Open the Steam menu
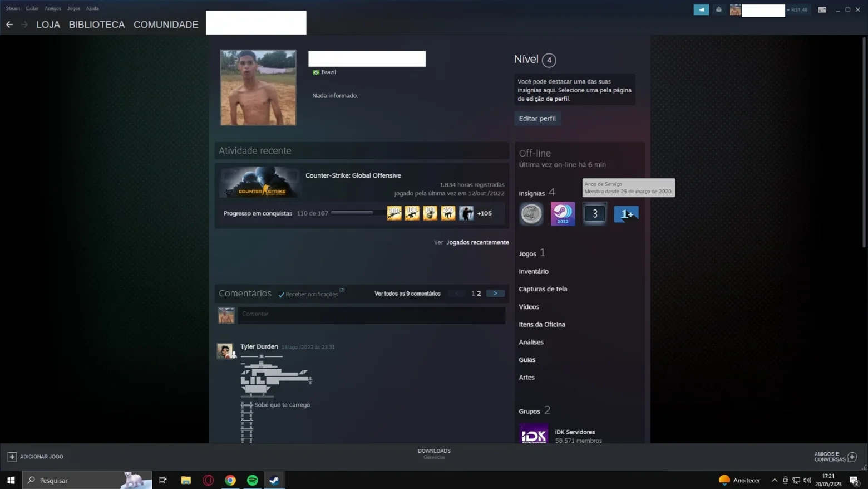Viewport: 868px width, 489px height. click(x=13, y=8)
